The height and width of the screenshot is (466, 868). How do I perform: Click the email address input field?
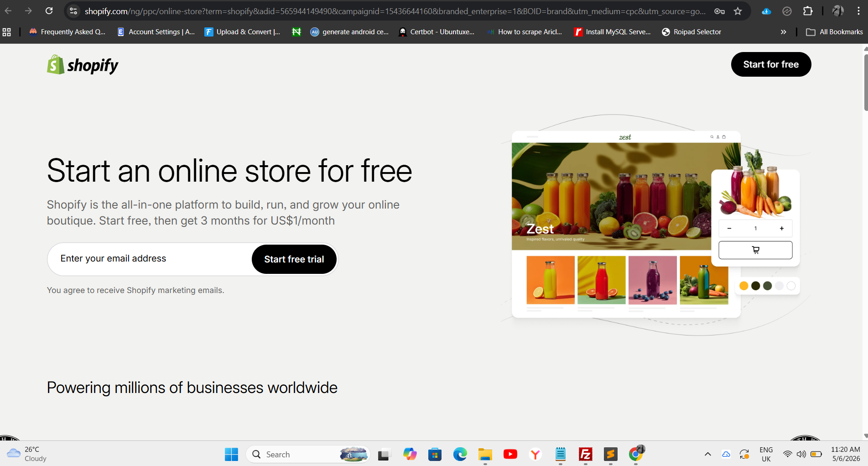pos(151,259)
